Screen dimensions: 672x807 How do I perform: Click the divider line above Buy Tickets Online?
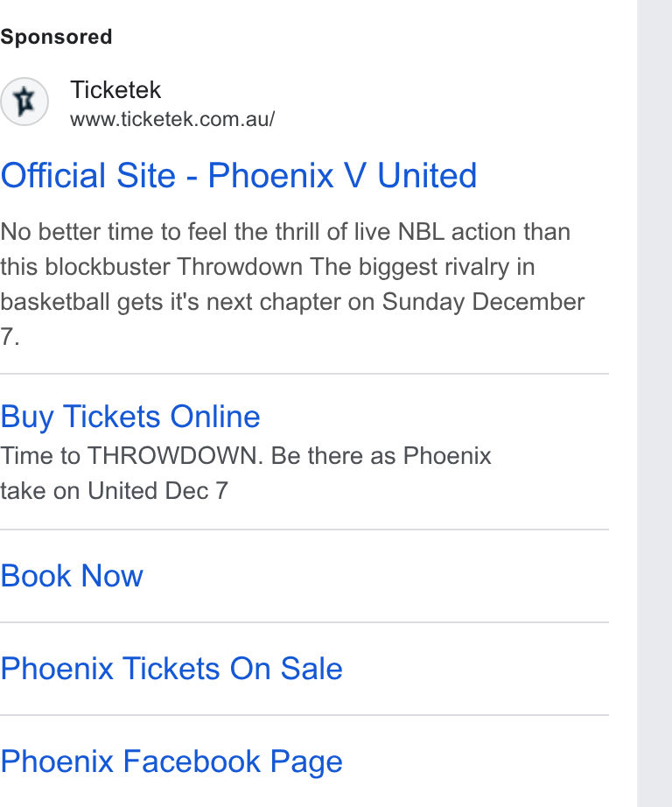coord(304,374)
